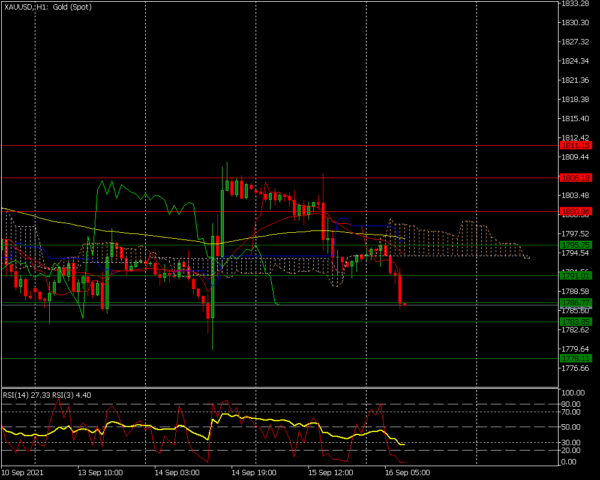Click the 1776.66 value on price axis
600x480 pixels.
click(x=575, y=368)
